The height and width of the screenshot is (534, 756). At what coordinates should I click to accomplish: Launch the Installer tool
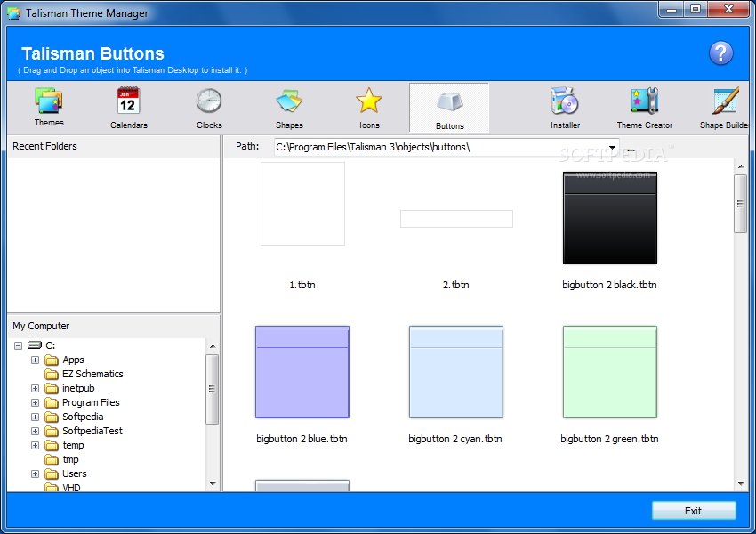565,108
